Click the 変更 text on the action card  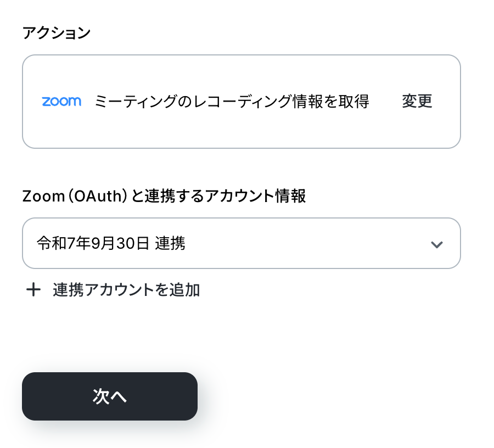click(417, 101)
